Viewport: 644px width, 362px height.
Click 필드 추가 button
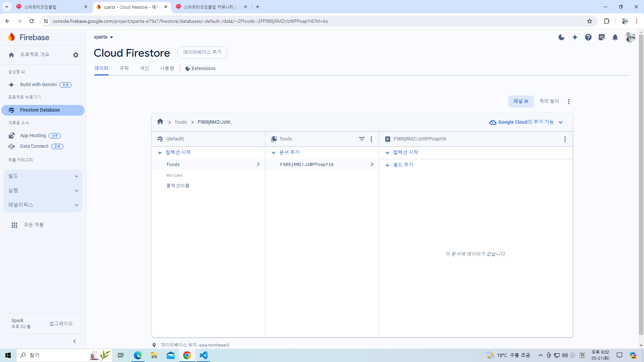pos(399,165)
